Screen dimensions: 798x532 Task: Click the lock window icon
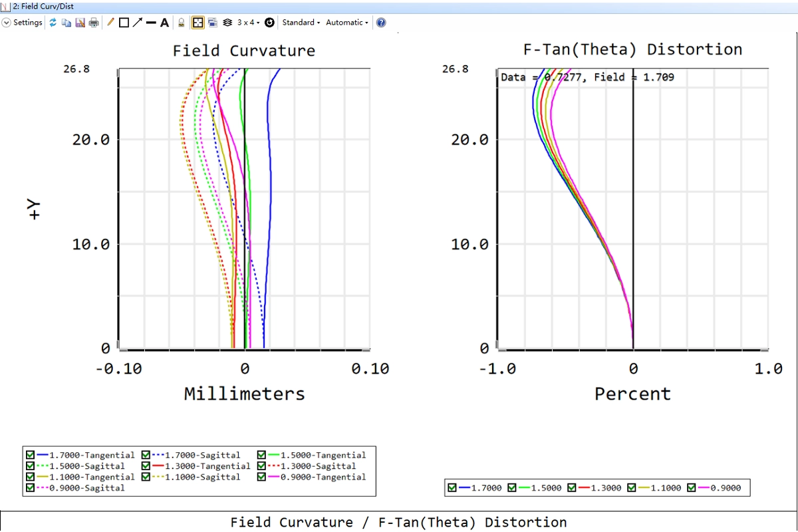[x=181, y=23]
